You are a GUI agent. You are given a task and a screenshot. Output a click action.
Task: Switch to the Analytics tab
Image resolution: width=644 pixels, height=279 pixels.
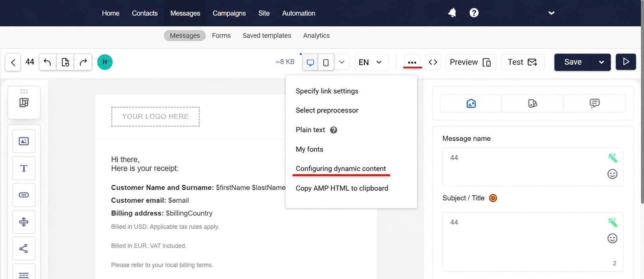[316, 36]
